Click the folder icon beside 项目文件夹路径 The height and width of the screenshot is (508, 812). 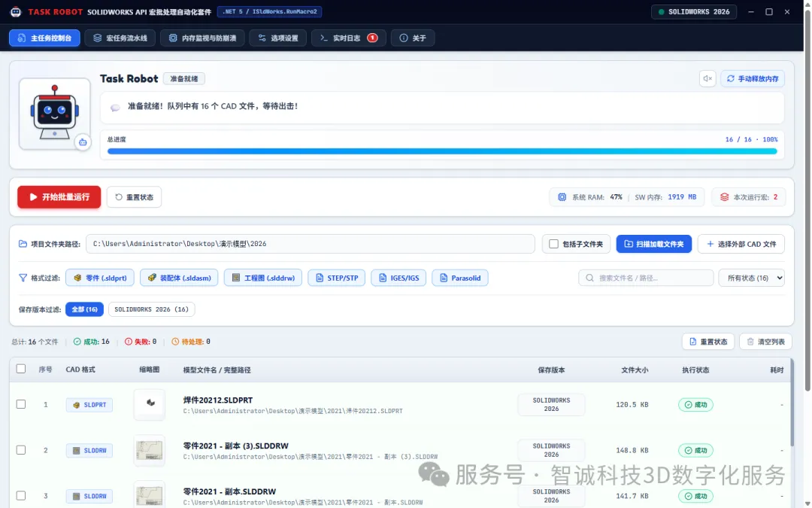pos(23,244)
